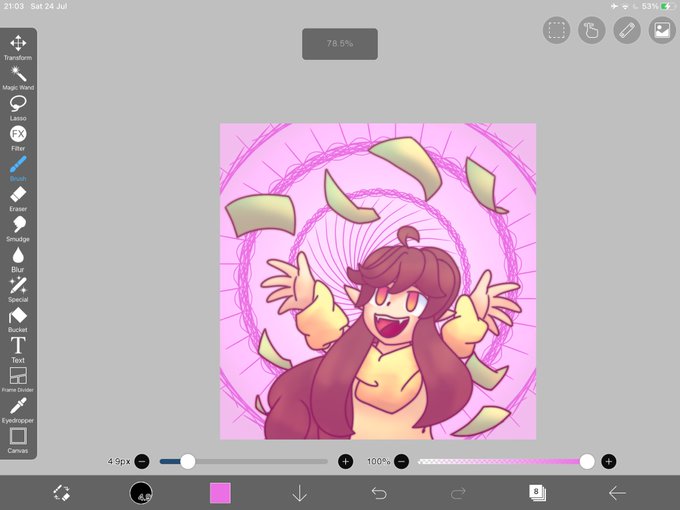Open the layers panel showing 8

pyautogui.click(x=537, y=493)
